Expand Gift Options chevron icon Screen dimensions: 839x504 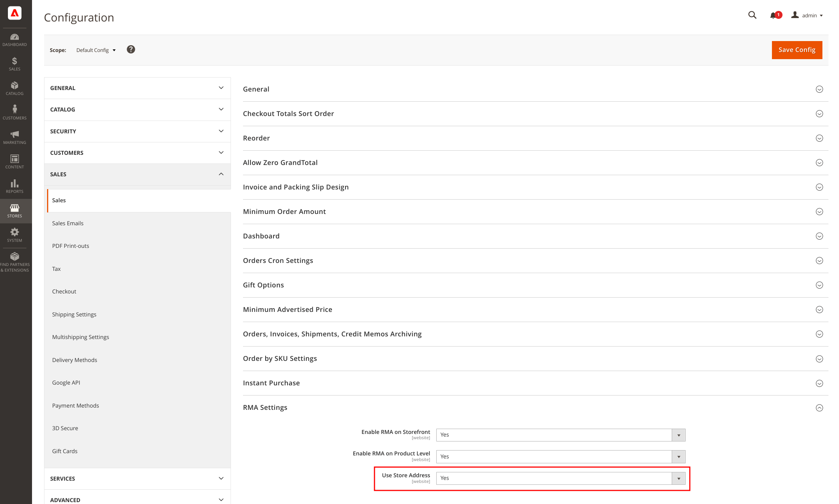[819, 285]
